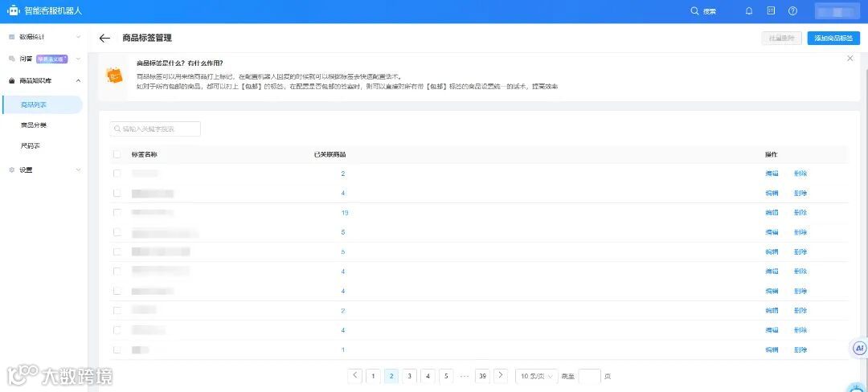Go to the previous page with the left arrow

(x=355, y=376)
